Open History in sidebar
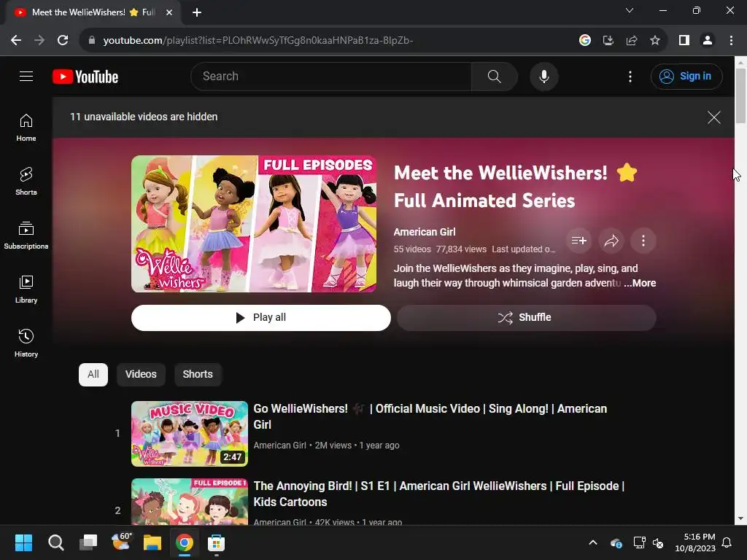Image resolution: width=747 pixels, height=560 pixels. tap(26, 343)
